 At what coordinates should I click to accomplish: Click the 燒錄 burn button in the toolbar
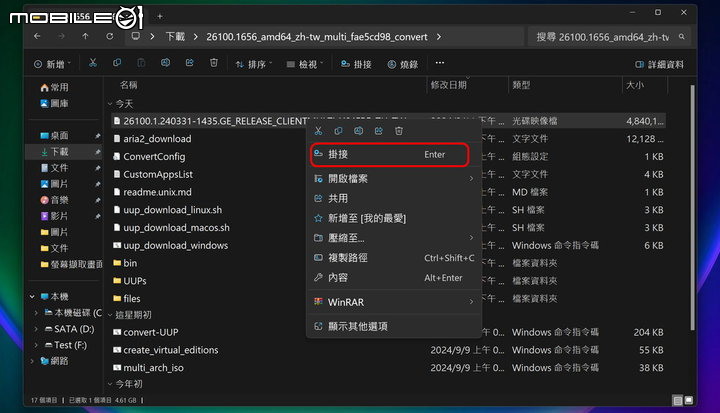403,64
